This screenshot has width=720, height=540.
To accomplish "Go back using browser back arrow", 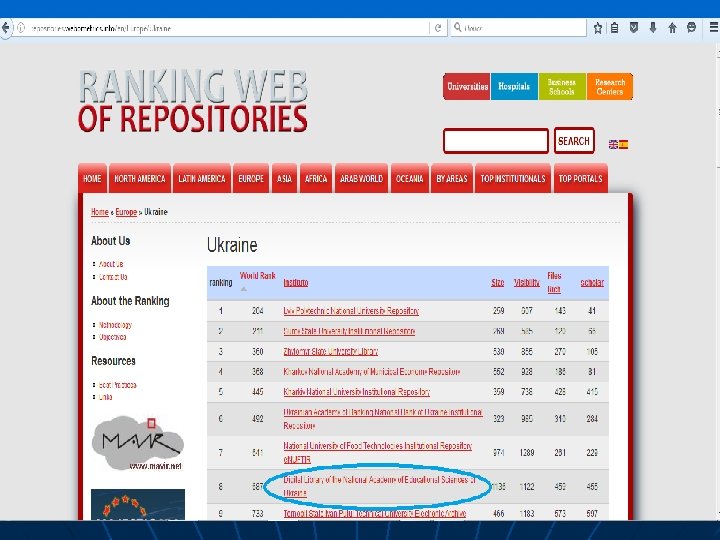I will click(5, 28).
